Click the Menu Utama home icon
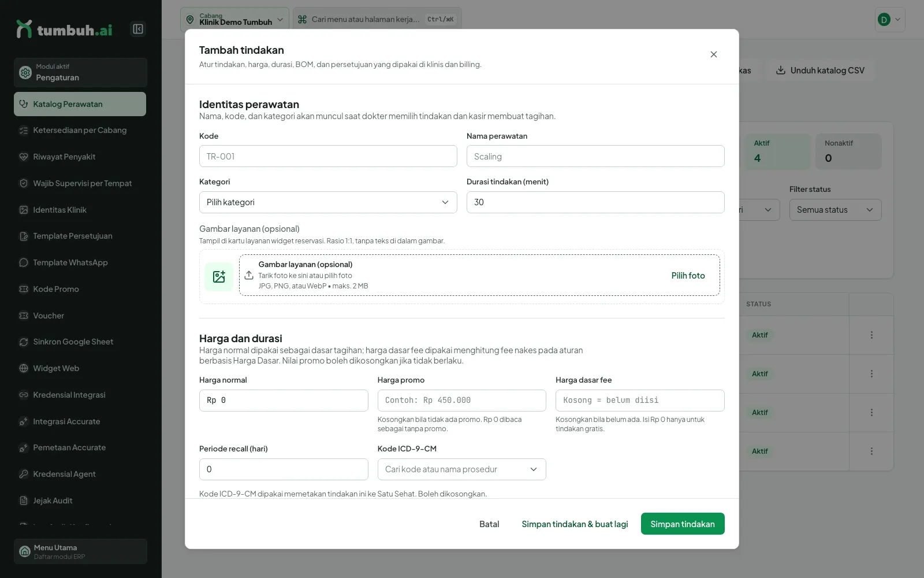This screenshot has height=578, width=924. pos(25,551)
